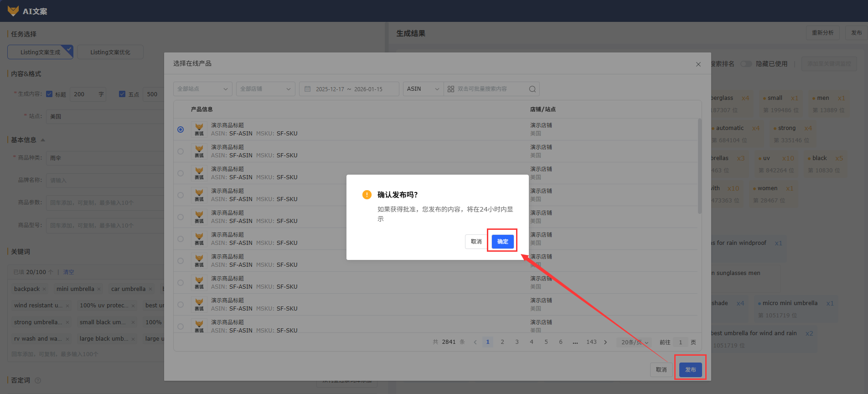Click the 前往 page number input
The height and width of the screenshot is (394, 868).
(x=680, y=342)
